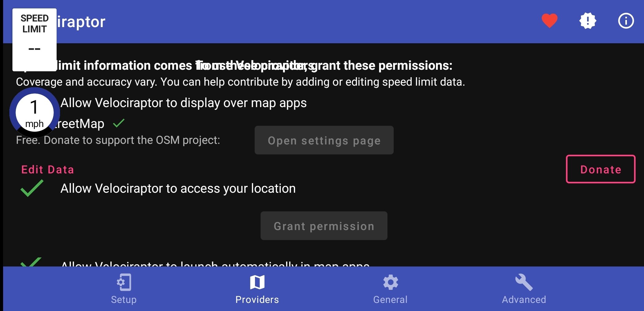Open the Advanced tab
Viewport: 644px width, 311px height.
[x=524, y=289]
